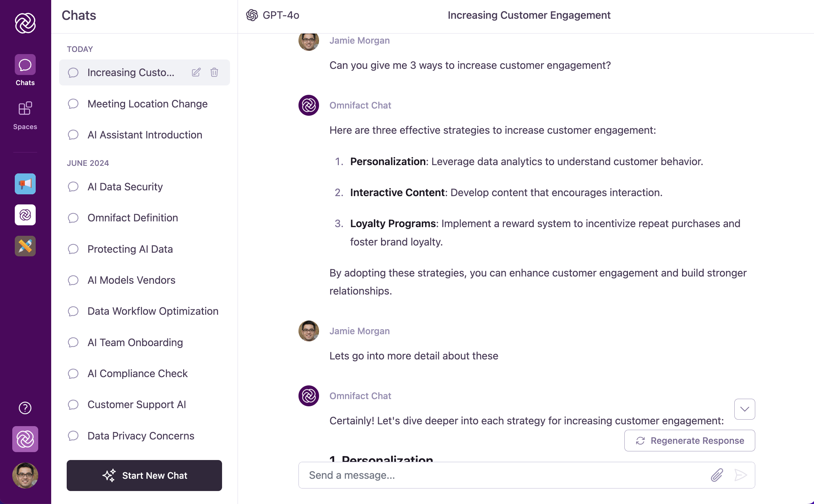The height and width of the screenshot is (504, 814).
Task: Select the AI Compliance Check conversation
Action: click(x=137, y=373)
